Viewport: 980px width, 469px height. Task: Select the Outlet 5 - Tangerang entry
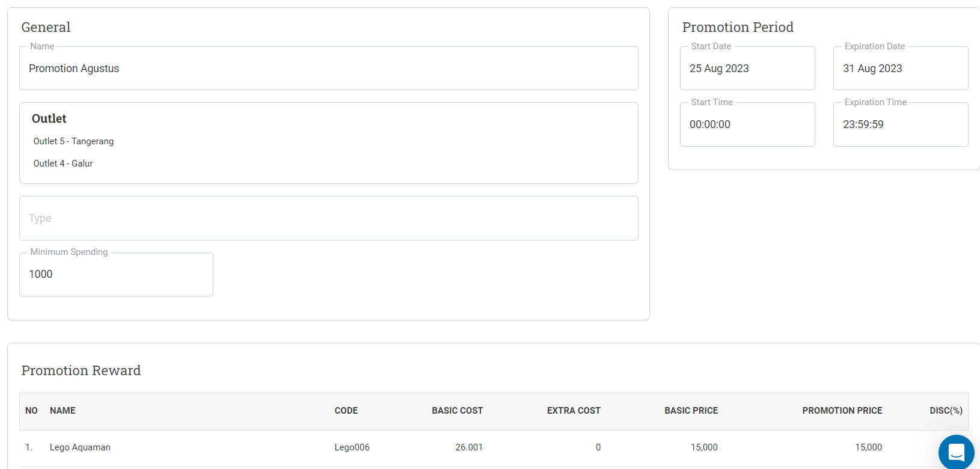[x=73, y=141]
